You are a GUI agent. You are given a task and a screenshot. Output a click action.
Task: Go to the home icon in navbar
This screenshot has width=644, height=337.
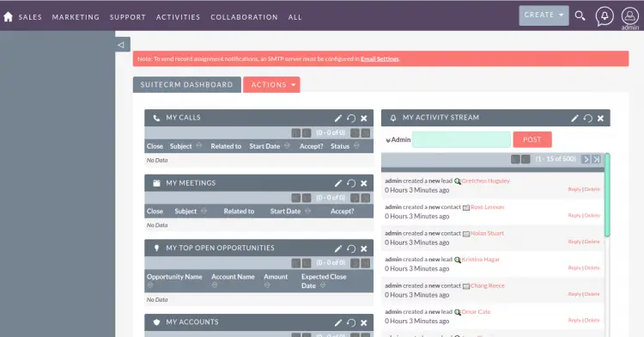point(8,16)
